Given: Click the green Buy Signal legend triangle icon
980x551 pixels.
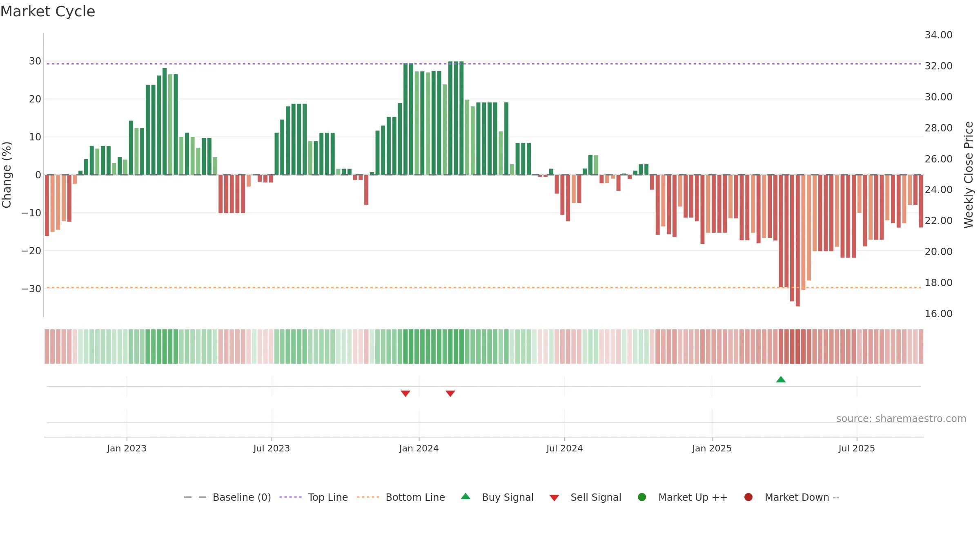Looking at the screenshot, I should (465, 496).
